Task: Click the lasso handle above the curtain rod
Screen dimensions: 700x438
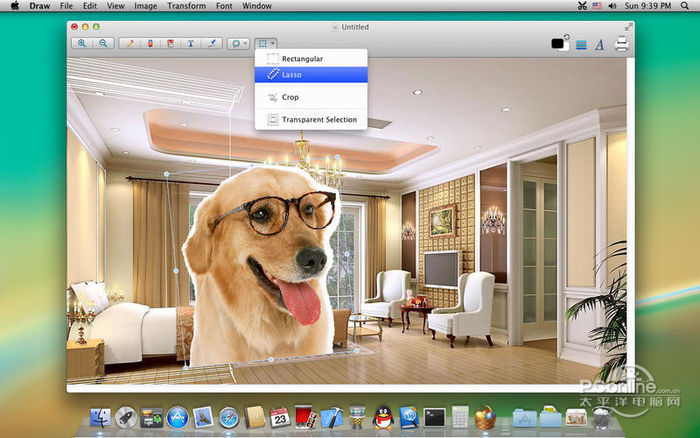Action: pyautogui.click(x=167, y=174)
